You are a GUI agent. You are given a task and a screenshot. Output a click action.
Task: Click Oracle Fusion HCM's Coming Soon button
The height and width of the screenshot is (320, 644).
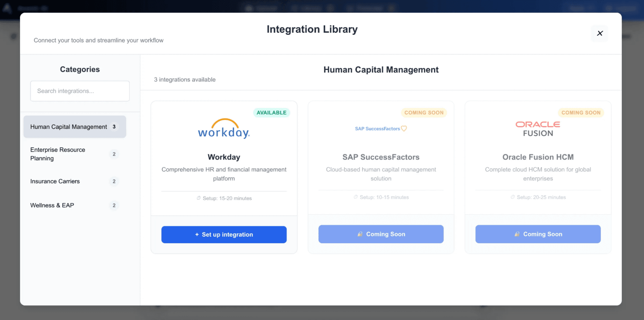538,234
